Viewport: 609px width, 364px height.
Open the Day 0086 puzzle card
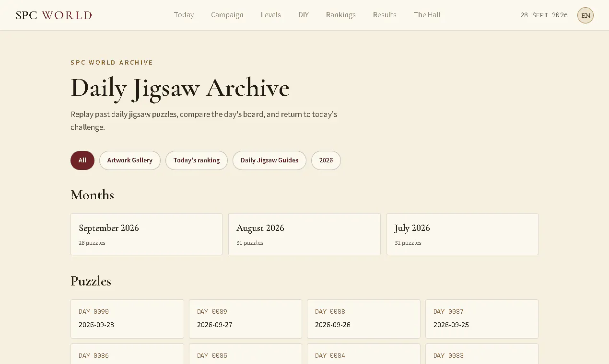(x=127, y=354)
